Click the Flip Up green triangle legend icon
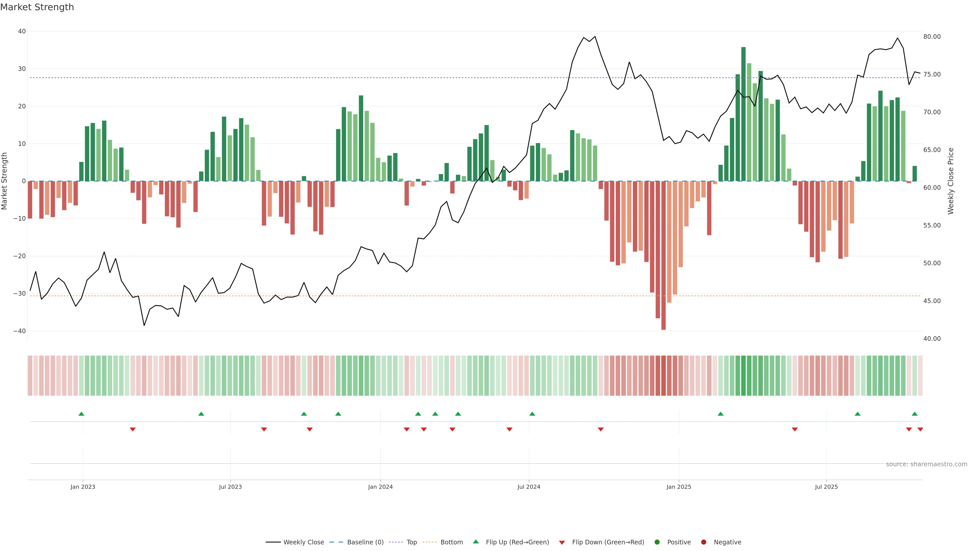Screen dimensions: 980x551 point(475,542)
